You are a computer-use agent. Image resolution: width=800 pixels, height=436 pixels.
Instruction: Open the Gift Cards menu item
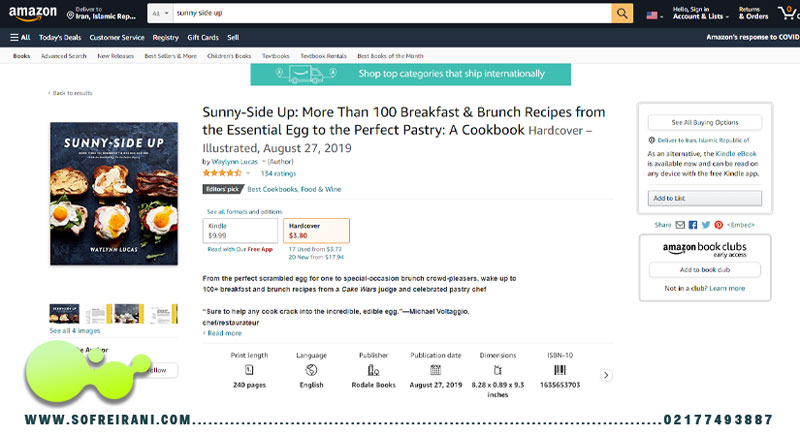click(203, 37)
